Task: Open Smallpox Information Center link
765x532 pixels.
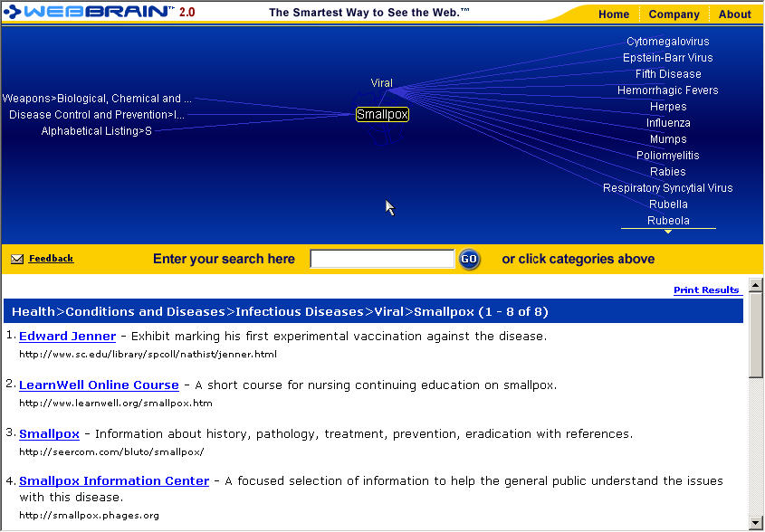Action: pos(114,481)
